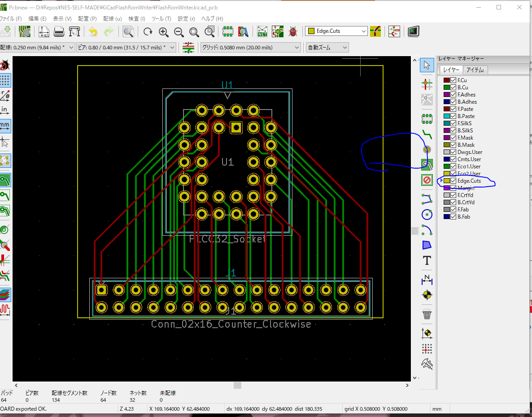Screen dimensions: 532x417
Task: Click the Undo arrow icon
Action: pyautogui.click(x=93, y=31)
